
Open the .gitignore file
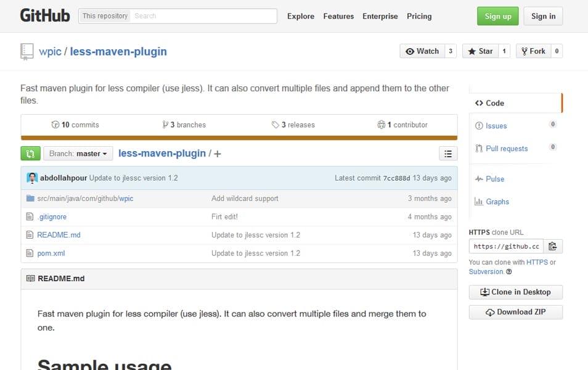[52, 217]
